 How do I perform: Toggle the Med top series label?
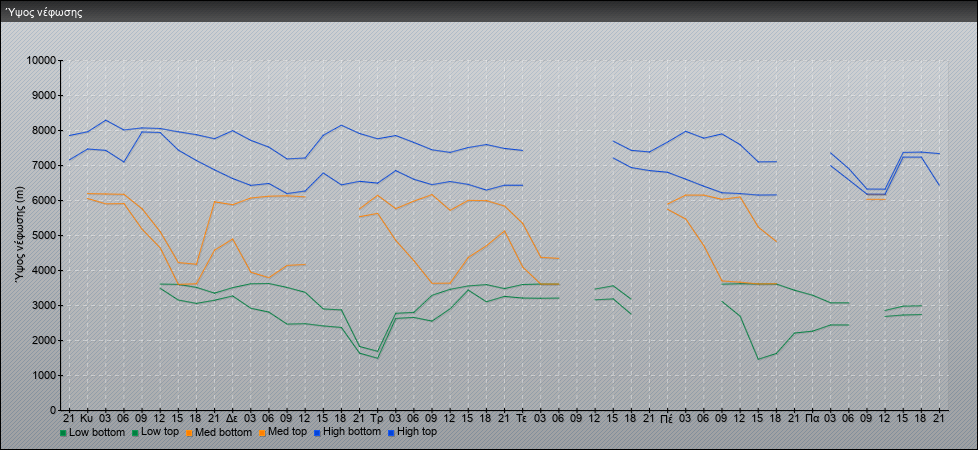[288, 432]
